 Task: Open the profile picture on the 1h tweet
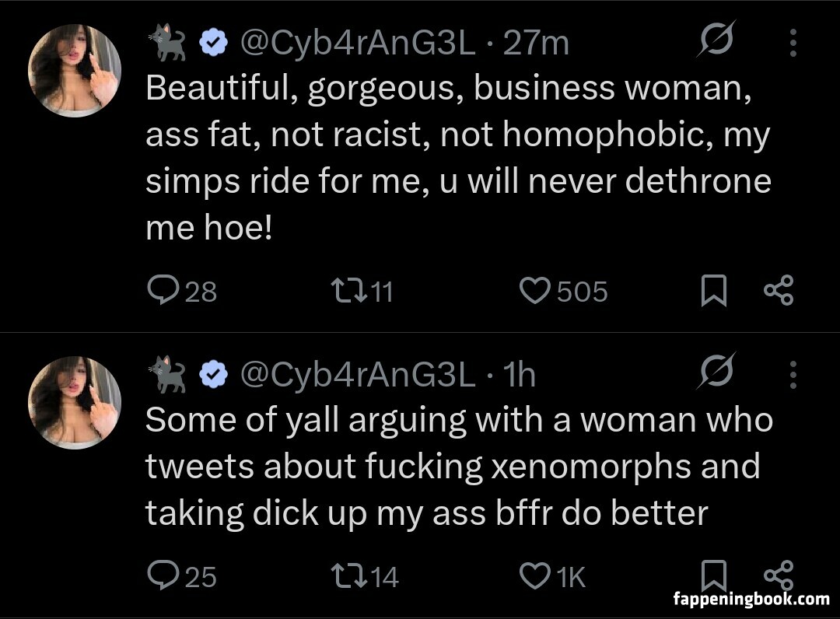coord(75,402)
